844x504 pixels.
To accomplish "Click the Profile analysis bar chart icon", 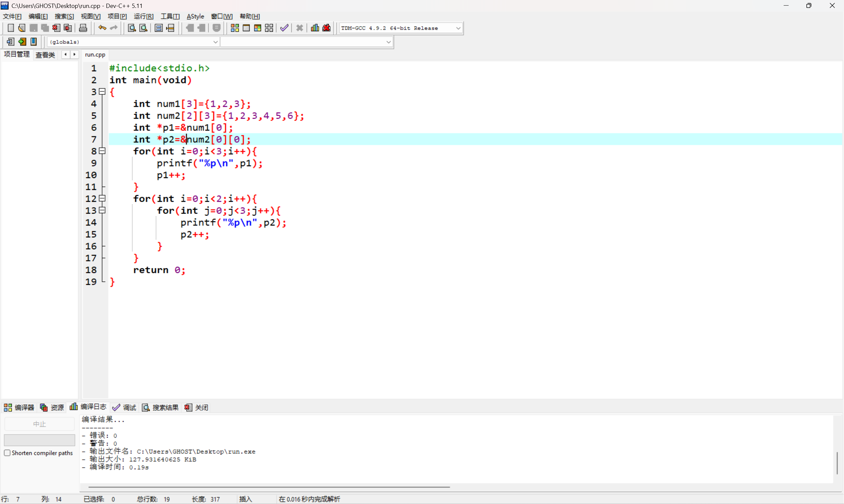I will (315, 28).
